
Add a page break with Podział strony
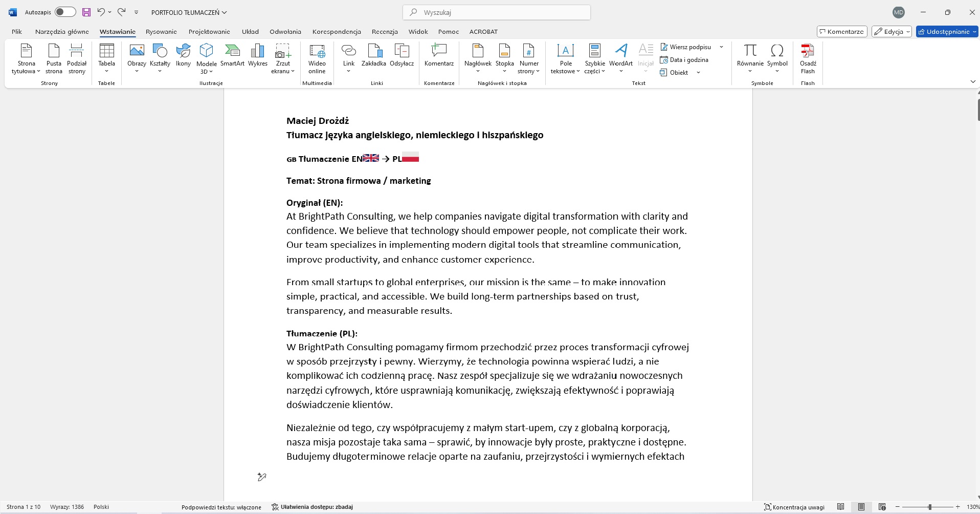pyautogui.click(x=77, y=59)
